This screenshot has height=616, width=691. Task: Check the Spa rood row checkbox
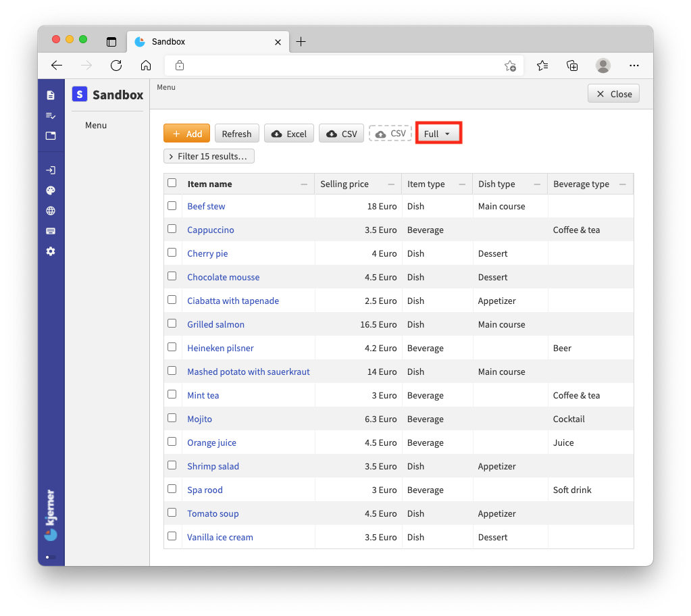[x=172, y=489]
